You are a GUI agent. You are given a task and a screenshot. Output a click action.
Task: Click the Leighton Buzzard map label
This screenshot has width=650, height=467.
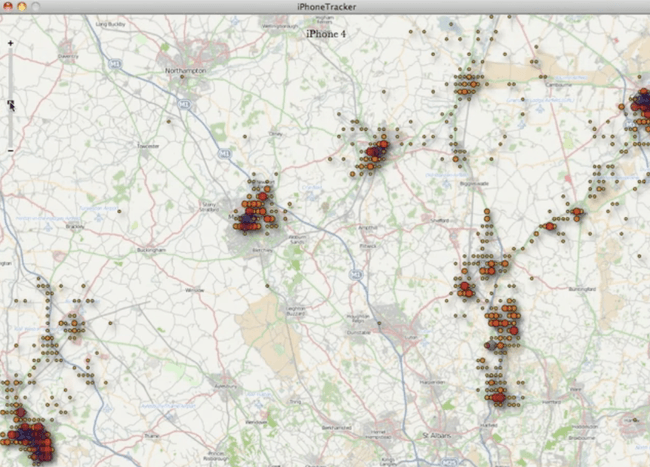(296, 311)
